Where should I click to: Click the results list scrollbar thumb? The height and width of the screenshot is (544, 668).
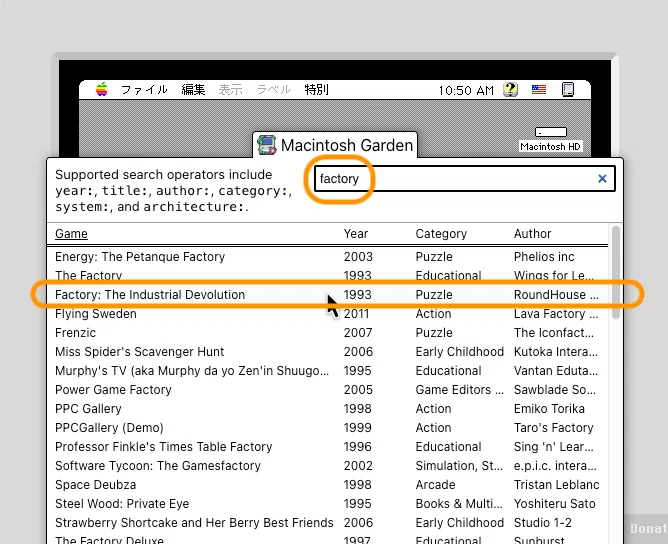[616, 273]
